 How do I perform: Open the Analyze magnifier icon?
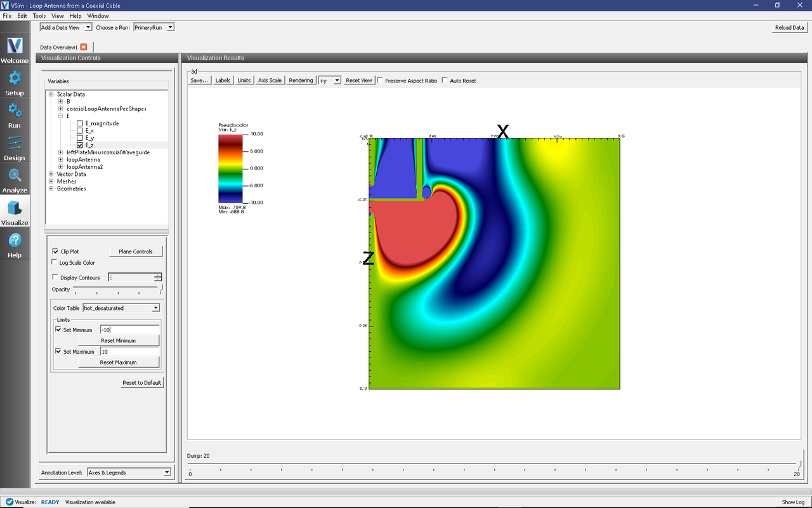[x=15, y=180]
